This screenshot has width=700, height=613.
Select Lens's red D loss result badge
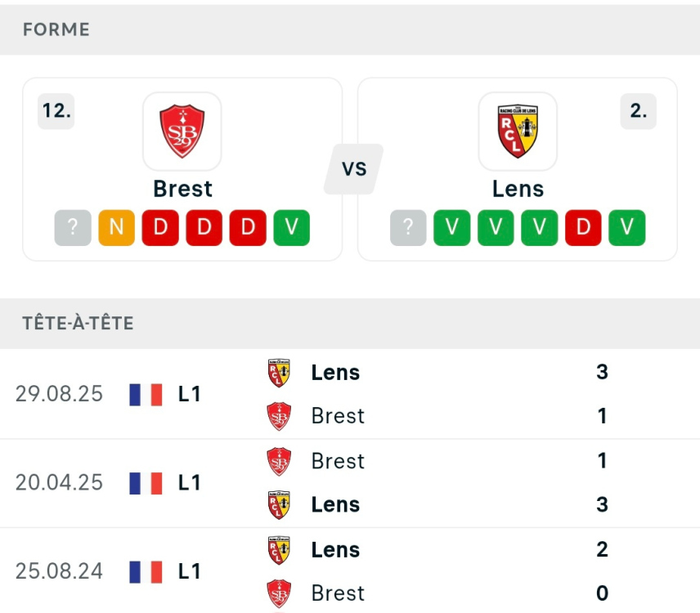tap(583, 228)
